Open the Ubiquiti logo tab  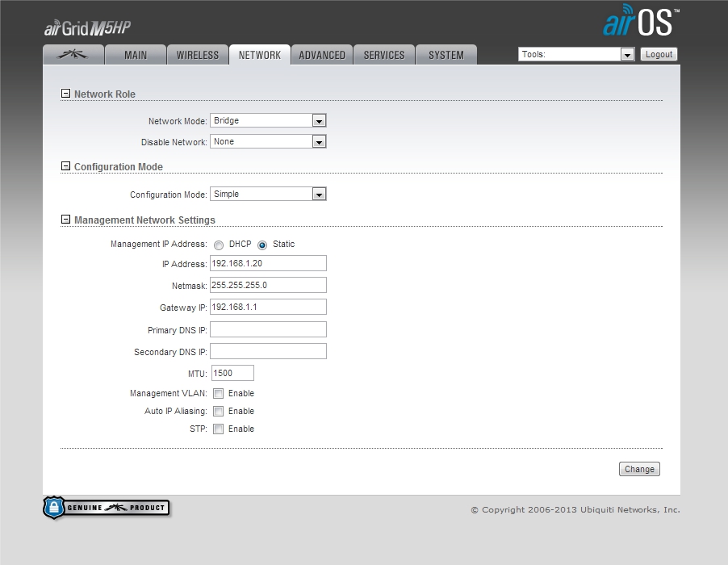tap(73, 55)
